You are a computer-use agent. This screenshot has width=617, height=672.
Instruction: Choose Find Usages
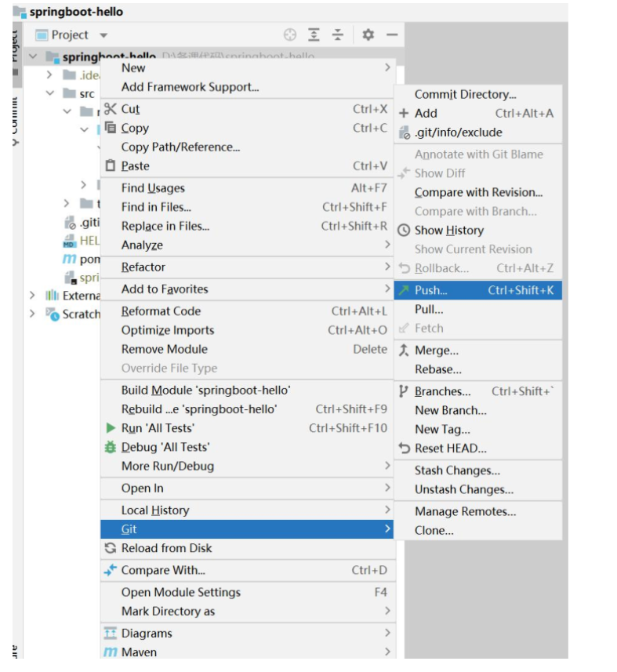click(247, 187)
